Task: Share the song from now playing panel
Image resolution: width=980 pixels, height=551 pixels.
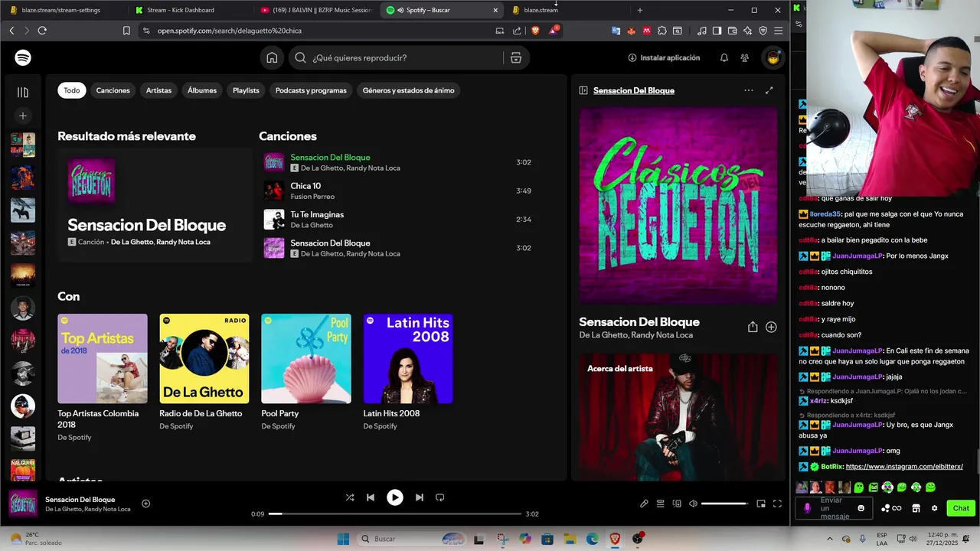Action: tap(753, 327)
